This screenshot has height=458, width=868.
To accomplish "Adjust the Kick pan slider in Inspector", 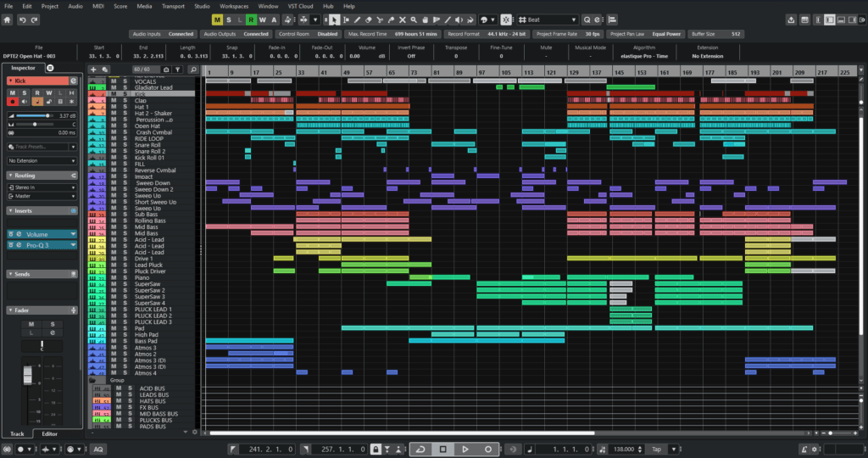I will tap(34, 124).
